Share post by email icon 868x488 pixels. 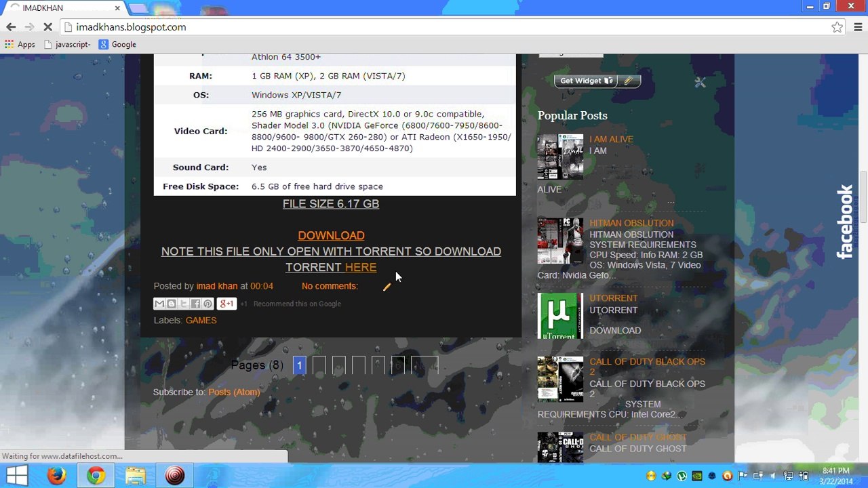point(159,304)
